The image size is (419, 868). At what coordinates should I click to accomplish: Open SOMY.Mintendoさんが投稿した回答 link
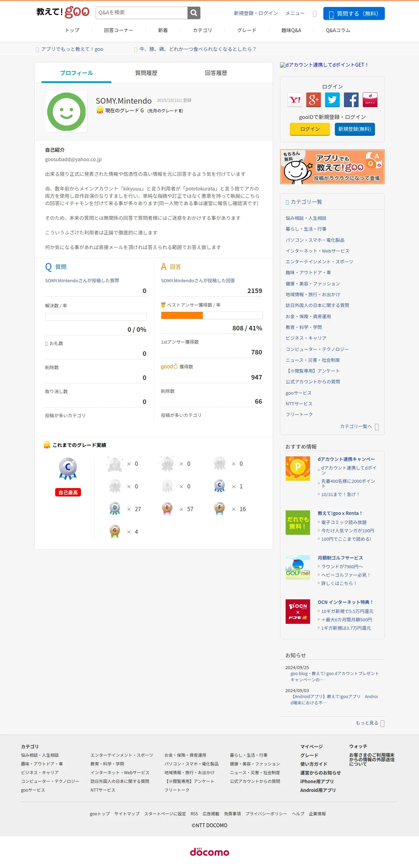coord(198,280)
